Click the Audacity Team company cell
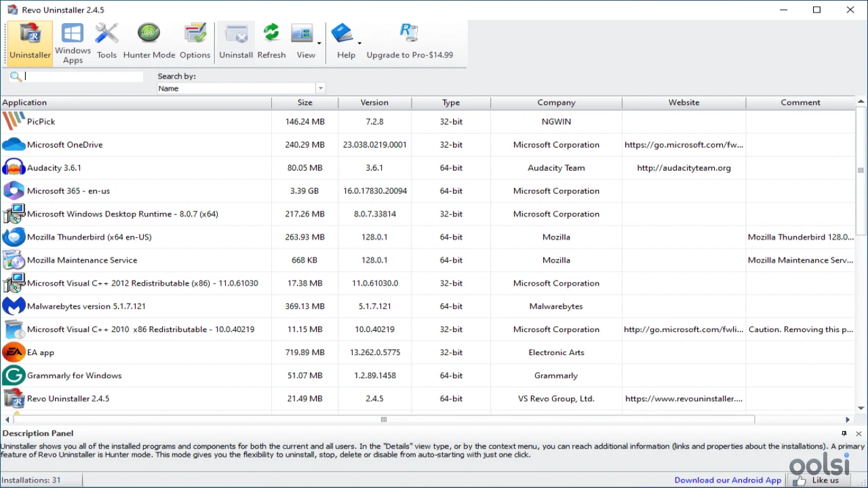 click(x=556, y=167)
